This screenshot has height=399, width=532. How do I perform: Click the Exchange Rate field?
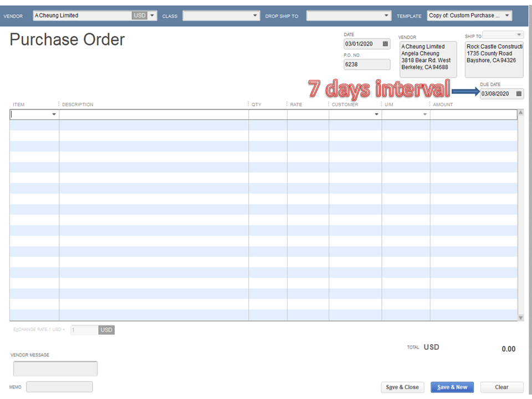pos(84,330)
